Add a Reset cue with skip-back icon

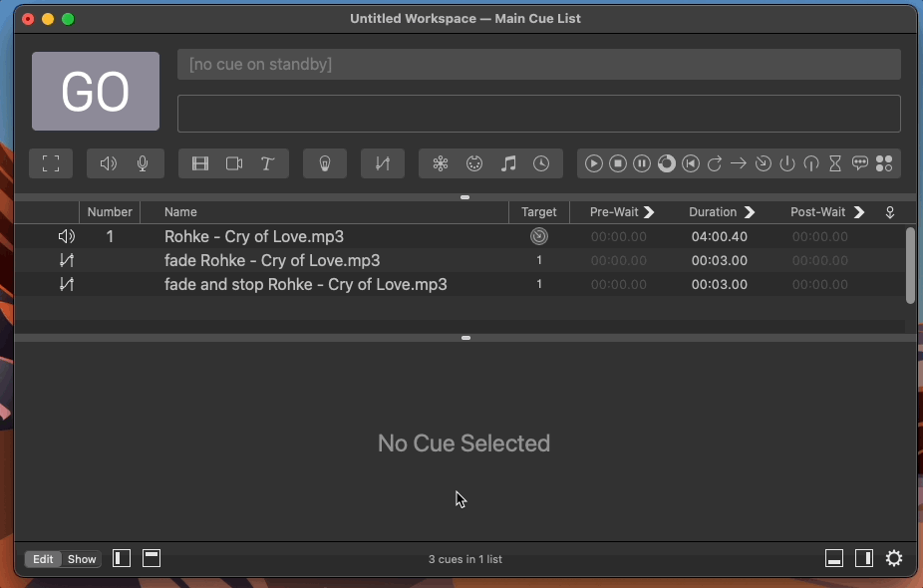tap(691, 163)
